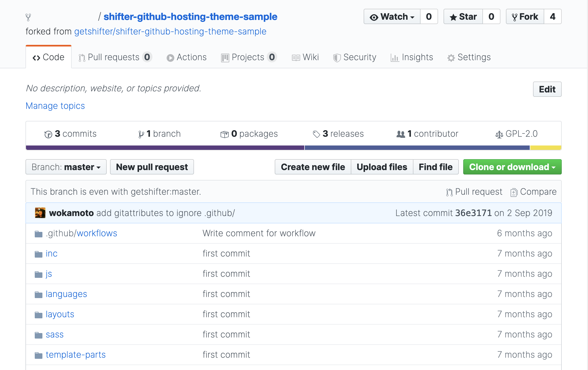The image size is (588, 370).
Task: Click the branch icon next to 1 branch
Action: click(x=141, y=134)
